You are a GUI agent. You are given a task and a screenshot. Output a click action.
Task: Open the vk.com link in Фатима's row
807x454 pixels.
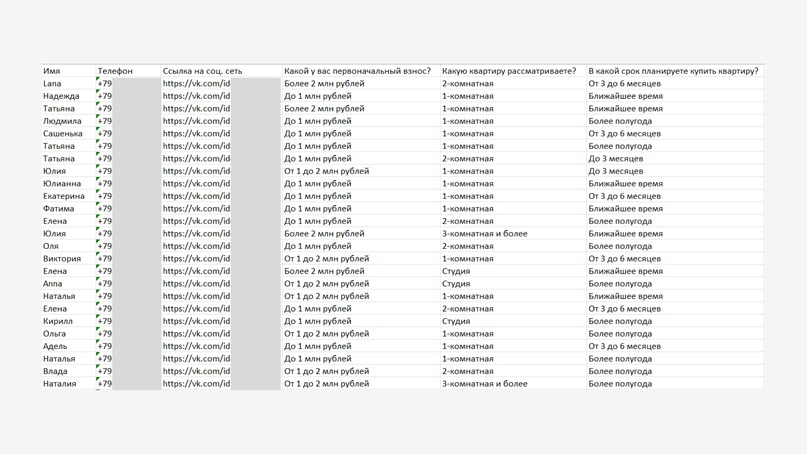tap(196, 209)
